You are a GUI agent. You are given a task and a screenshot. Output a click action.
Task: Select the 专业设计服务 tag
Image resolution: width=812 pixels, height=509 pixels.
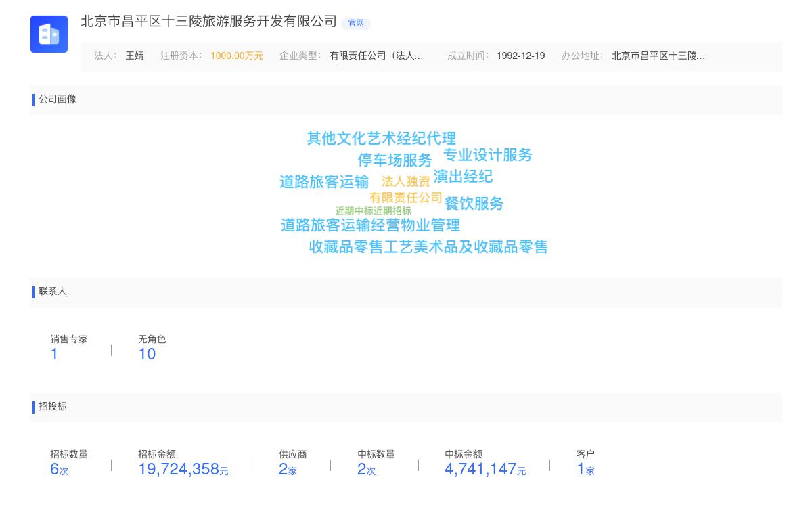pyautogui.click(x=487, y=155)
